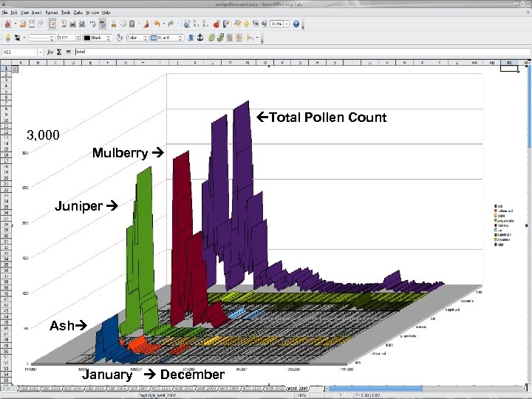This screenshot has width=532, height=399.
Task: Click the Blue 8 fill color swatch
Action: 154,38
